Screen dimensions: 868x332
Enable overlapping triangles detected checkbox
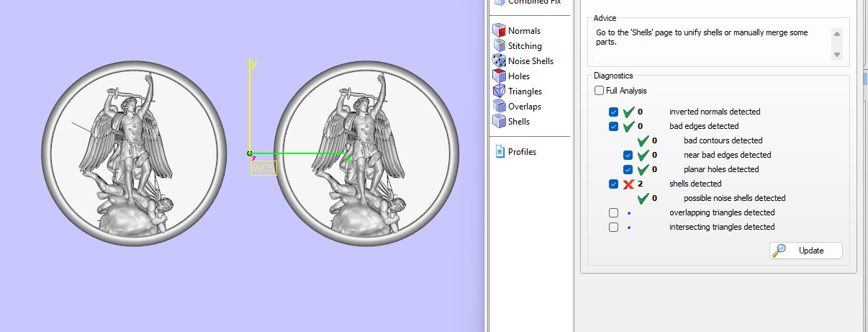[613, 212]
